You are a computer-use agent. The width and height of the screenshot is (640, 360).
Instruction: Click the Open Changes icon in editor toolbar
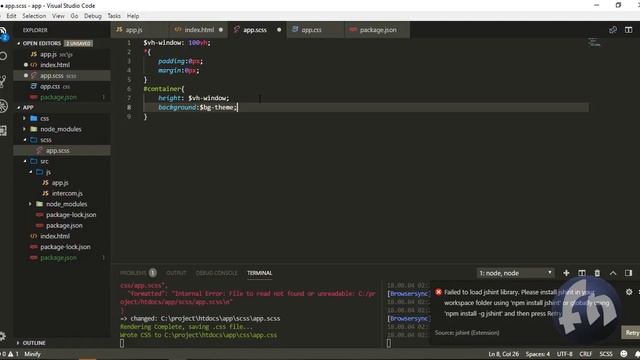coord(613,30)
